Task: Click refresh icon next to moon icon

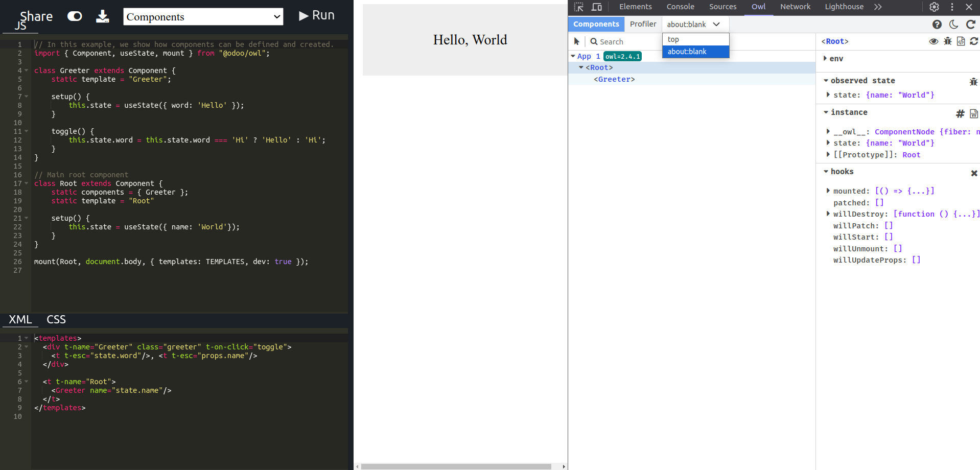Action: [x=971, y=25]
